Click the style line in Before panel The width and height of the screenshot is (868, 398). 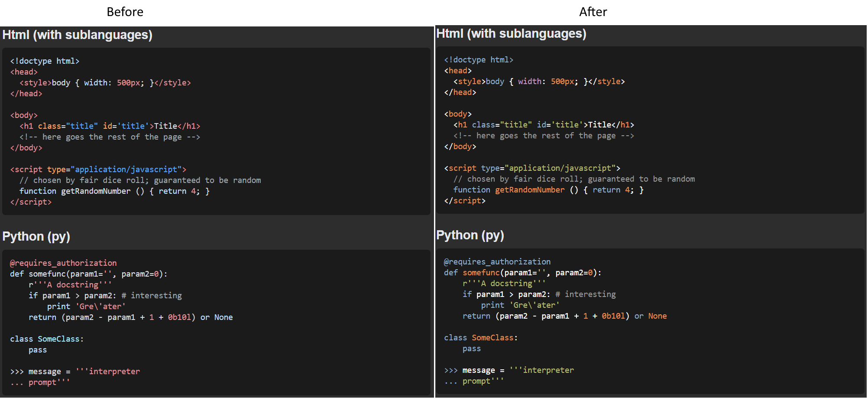[105, 83]
